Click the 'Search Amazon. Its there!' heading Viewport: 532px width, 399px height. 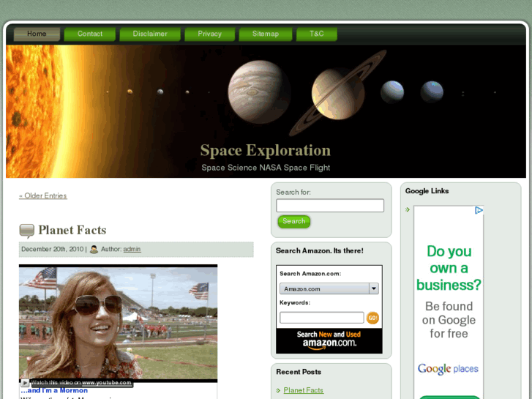pyautogui.click(x=319, y=250)
